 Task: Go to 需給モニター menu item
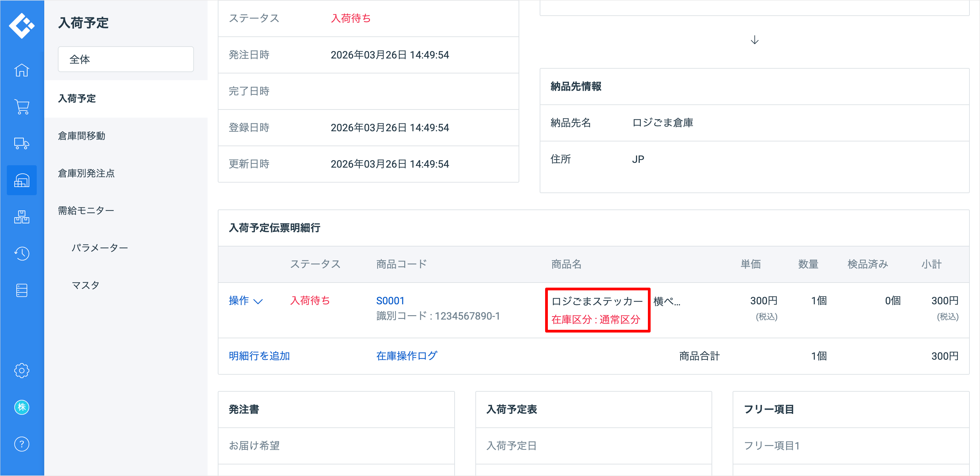(x=86, y=210)
